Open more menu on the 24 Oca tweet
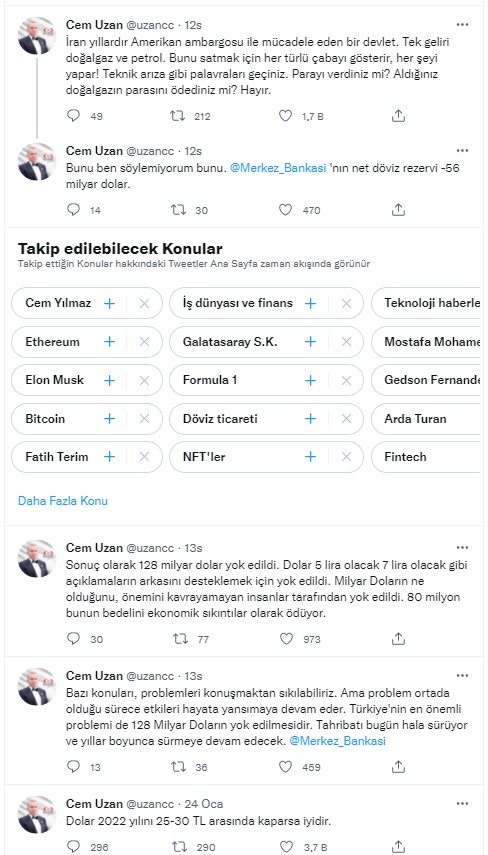Viewport: 488px width, 855px height. (462, 804)
